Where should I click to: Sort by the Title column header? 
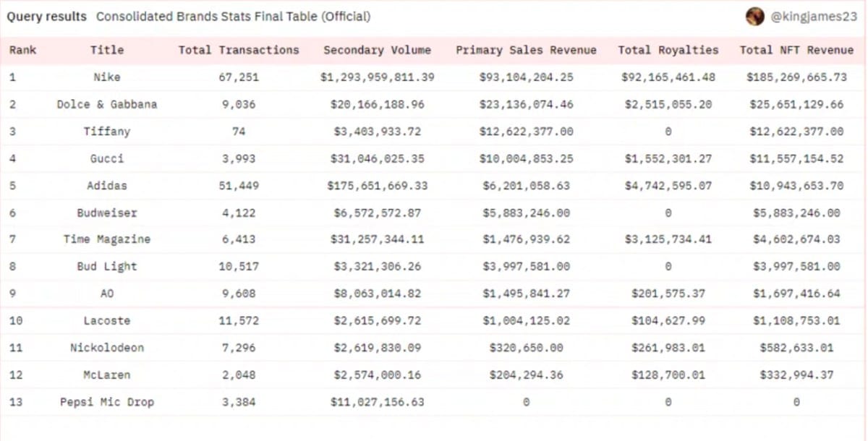pos(107,50)
